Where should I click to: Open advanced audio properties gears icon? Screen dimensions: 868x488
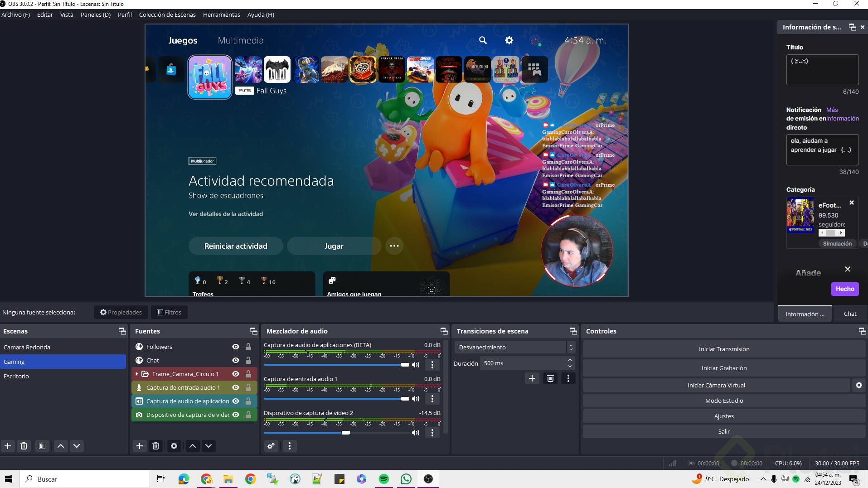271,446
